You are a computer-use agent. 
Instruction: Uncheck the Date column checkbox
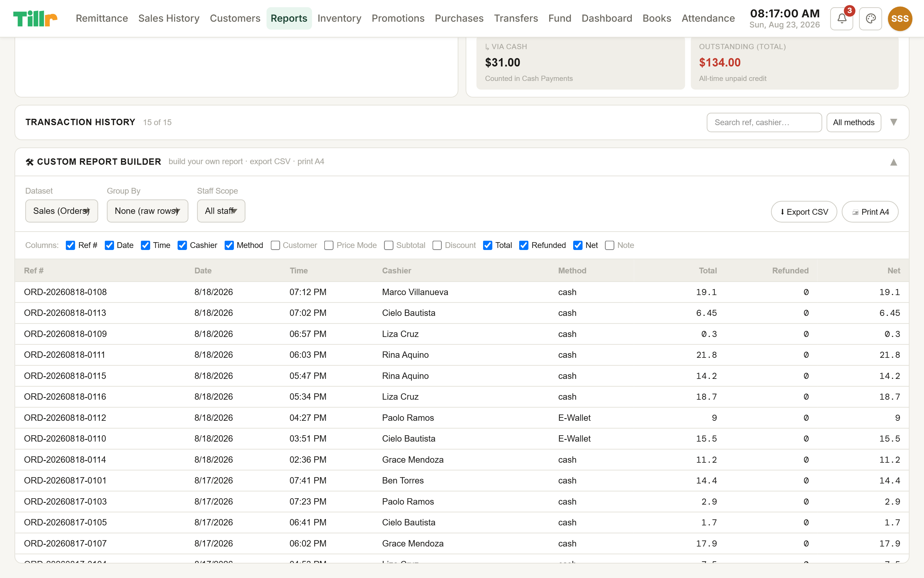[x=109, y=245]
